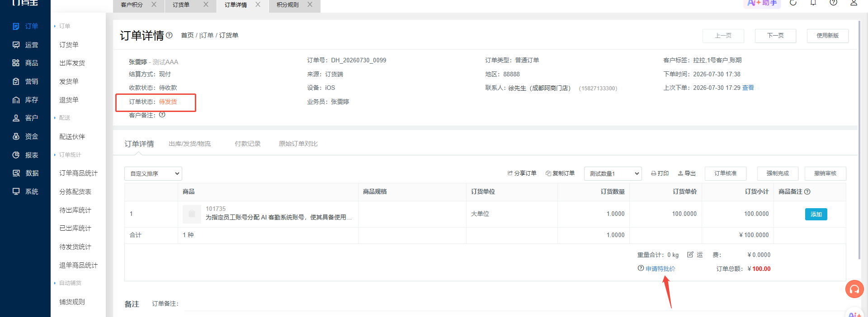Select the 客户 module in the main sidebar
The height and width of the screenshot is (317, 868).
pos(25,118)
